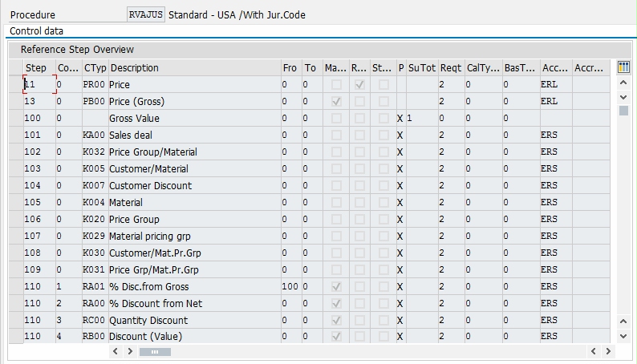
Task: Click the right horizontal scroll arrow under Description
Action: click(130, 351)
